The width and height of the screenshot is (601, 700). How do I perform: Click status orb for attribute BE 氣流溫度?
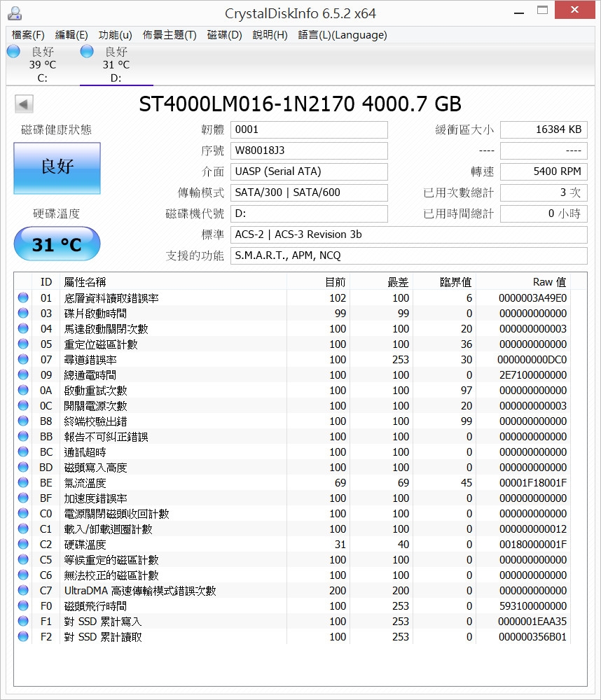coord(23,482)
